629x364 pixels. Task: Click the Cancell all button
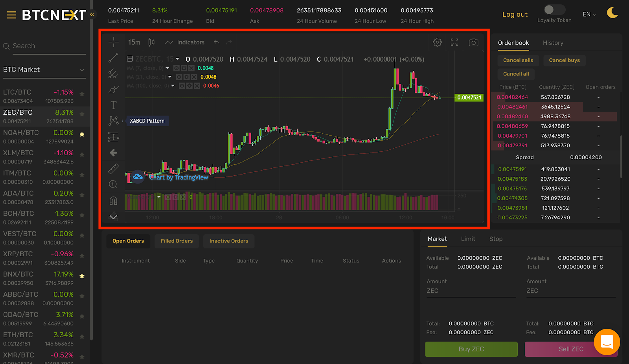tap(516, 74)
